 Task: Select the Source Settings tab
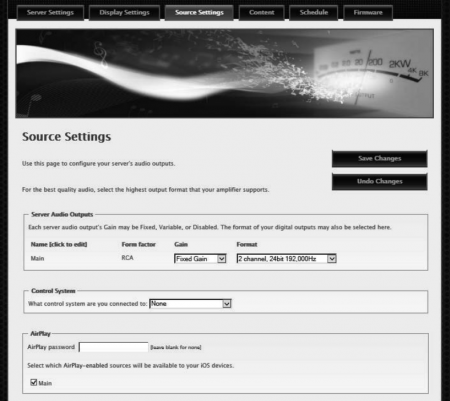click(199, 13)
